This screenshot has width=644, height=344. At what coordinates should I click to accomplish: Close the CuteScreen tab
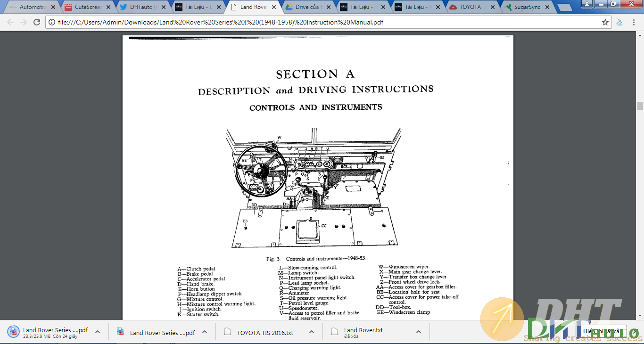pos(108,7)
